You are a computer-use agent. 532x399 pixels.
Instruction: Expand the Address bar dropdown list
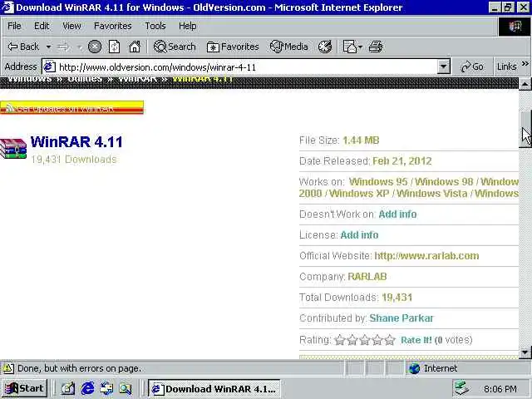pos(443,66)
